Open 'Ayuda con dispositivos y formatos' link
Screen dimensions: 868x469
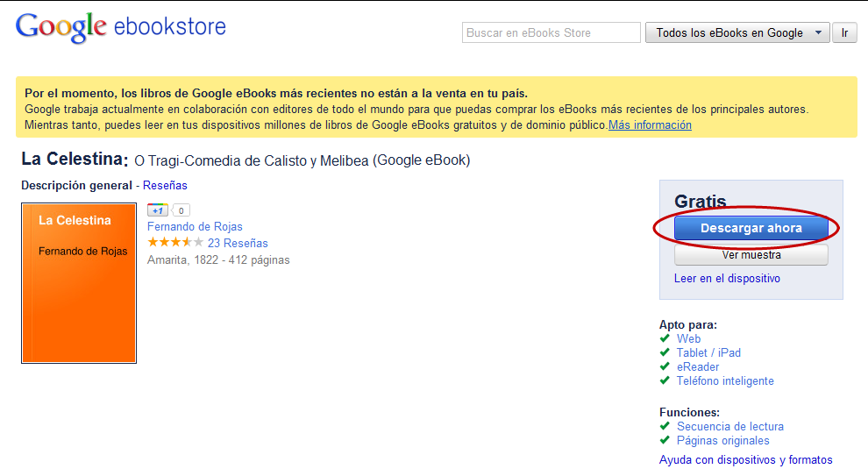coord(745,460)
